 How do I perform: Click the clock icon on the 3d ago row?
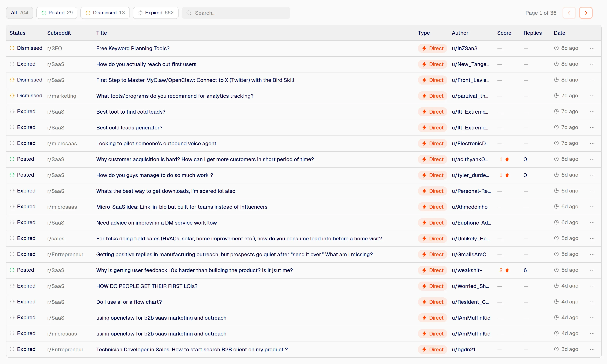point(556,349)
